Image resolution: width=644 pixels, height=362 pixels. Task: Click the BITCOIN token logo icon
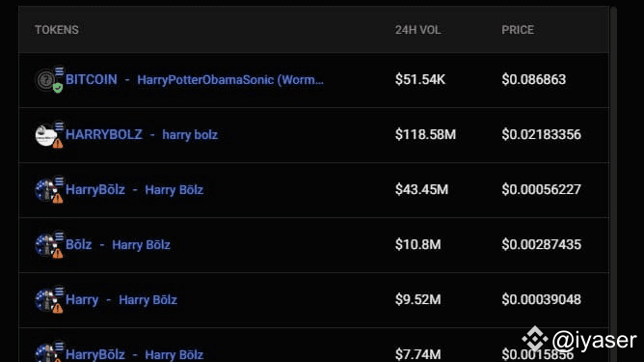point(45,80)
